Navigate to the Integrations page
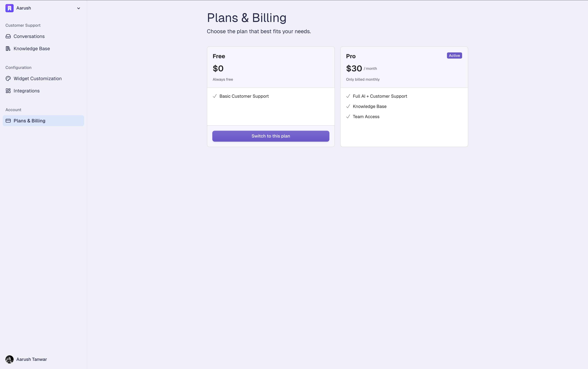The width and height of the screenshot is (588, 369). (27, 91)
